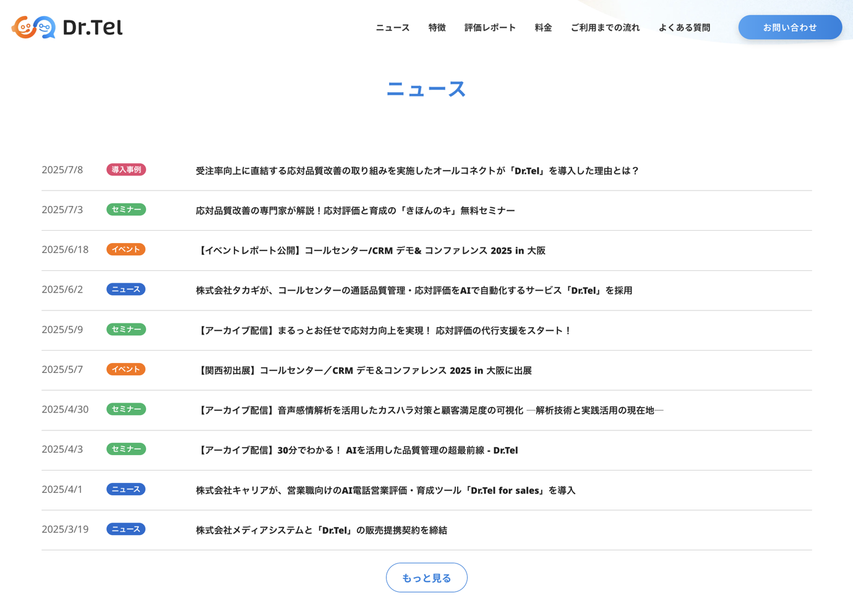The height and width of the screenshot is (616, 853).
Task: Open the 株式会社メディアシステム 販売提携 article
Action: (x=321, y=530)
